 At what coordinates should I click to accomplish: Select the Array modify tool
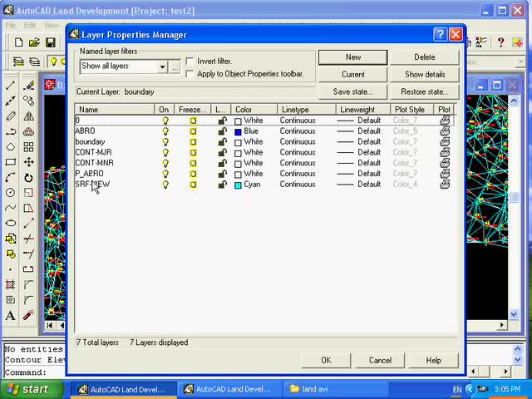29,147
